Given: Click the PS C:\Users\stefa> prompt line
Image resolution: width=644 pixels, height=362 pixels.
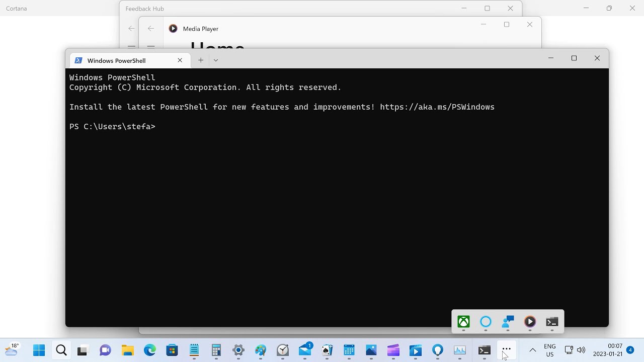Looking at the screenshot, I should [112, 127].
